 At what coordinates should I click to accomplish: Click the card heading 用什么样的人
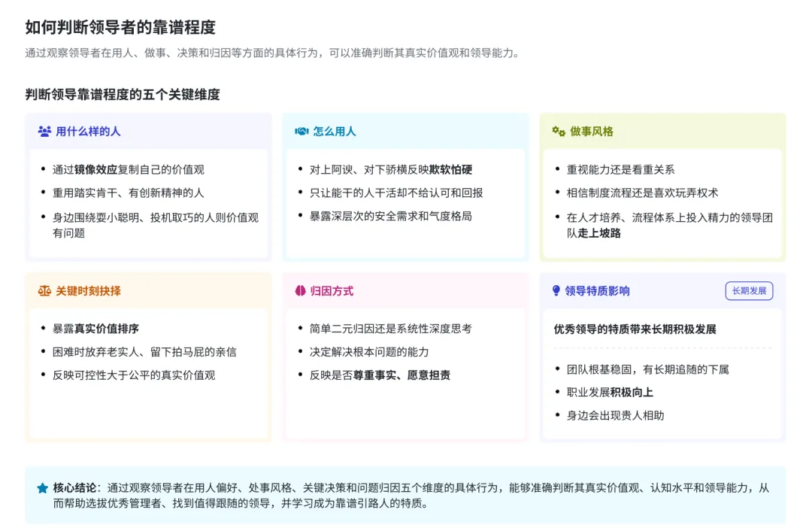coord(88,131)
